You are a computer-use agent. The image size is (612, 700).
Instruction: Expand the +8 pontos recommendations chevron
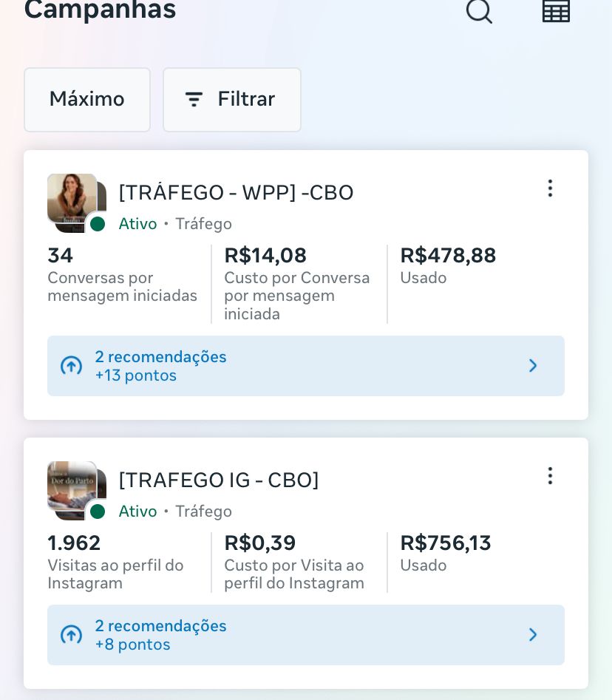[x=533, y=635]
